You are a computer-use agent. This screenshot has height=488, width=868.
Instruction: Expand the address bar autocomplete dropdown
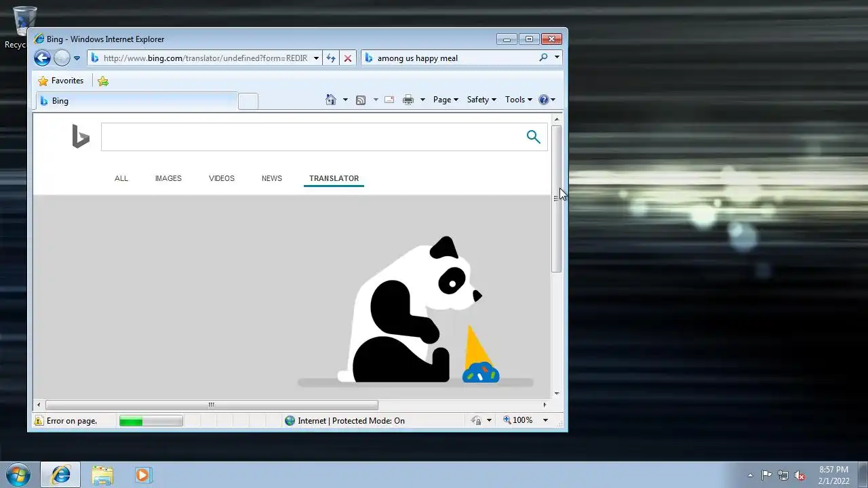tap(316, 58)
